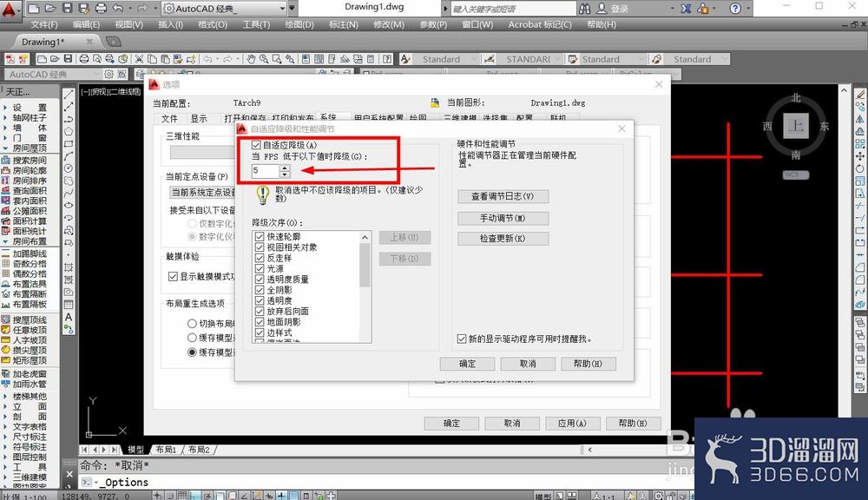Uncheck 光源 in degradation list
This screenshot has height=500, width=868.
260,268
